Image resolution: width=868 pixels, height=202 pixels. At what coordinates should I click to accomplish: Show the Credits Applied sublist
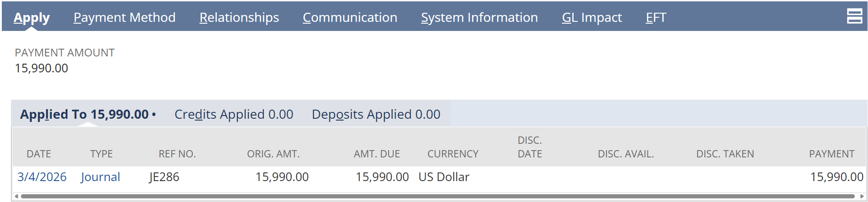coord(234,114)
